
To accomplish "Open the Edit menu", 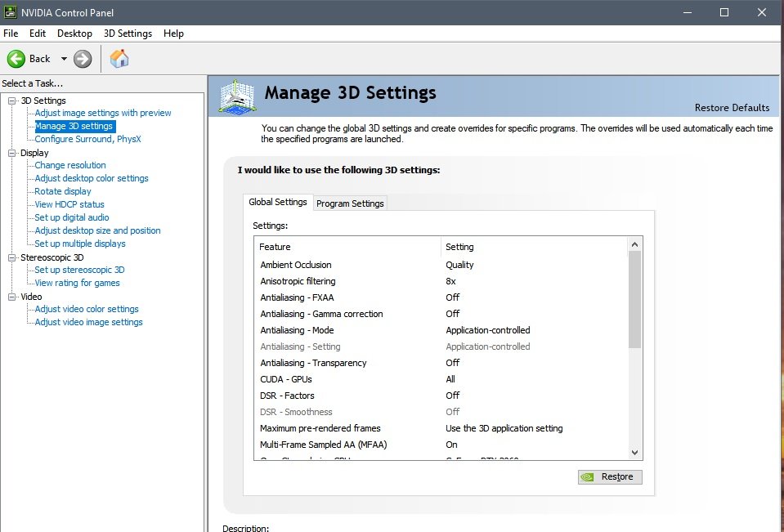I will [x=38, y=34].
